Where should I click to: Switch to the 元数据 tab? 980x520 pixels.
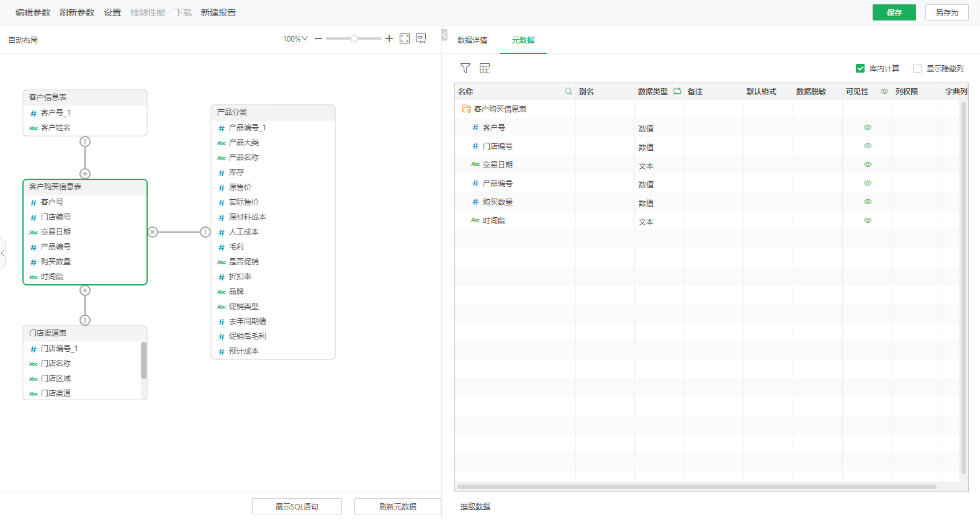click(x=523, y=40)
